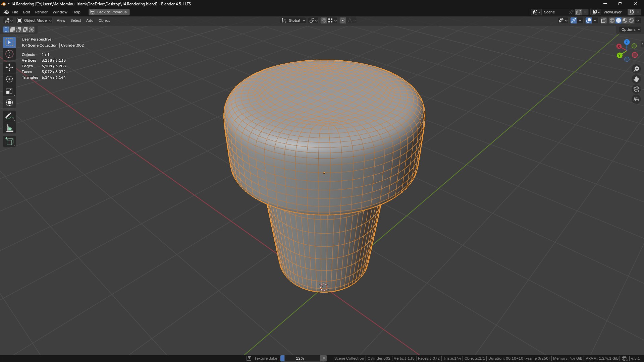The image size is (644, 362).
Task: Click the zoom magnifier viewport button
Action: coord(636,69)
